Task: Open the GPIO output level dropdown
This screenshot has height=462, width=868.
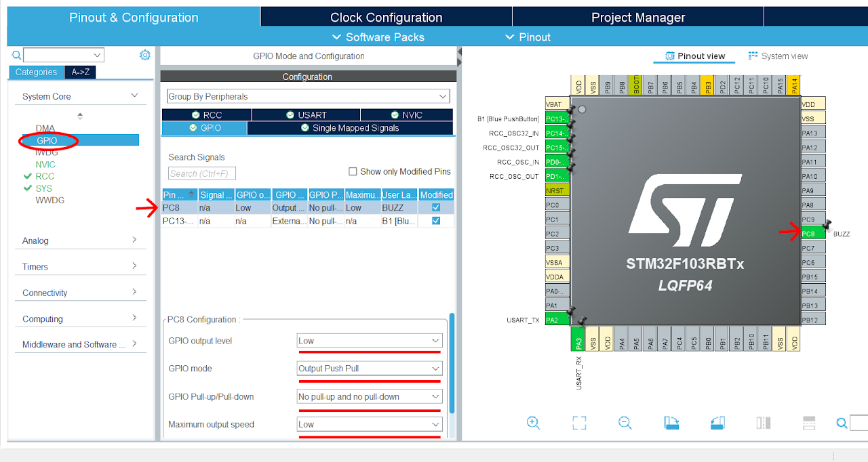Action: point(370,341)
